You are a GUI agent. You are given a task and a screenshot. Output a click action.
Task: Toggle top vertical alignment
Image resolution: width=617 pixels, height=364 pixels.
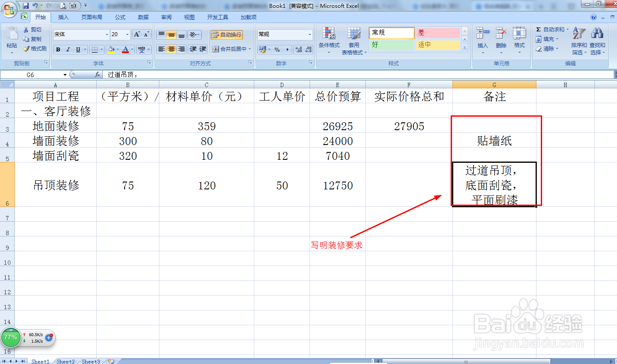click(162, 35)
